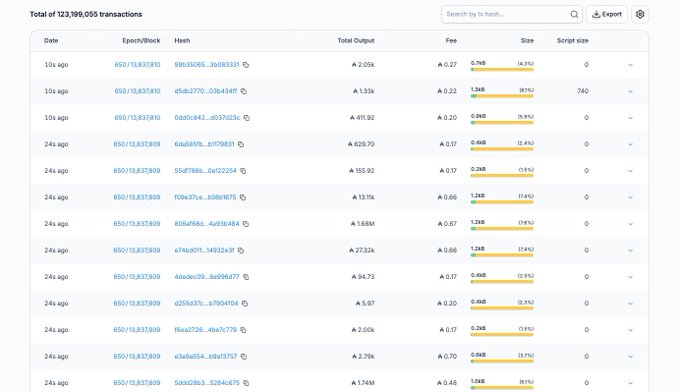This screenshot has height=392, width=680.
Task: Select total output ₳ 5.97
Action: [x=365, y=303]
